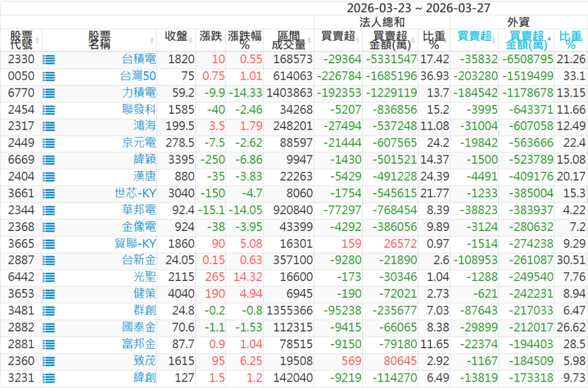Open the 貿聯-KY stock link
This screenshot has height=389, width=588.
(x=135, y=244)
